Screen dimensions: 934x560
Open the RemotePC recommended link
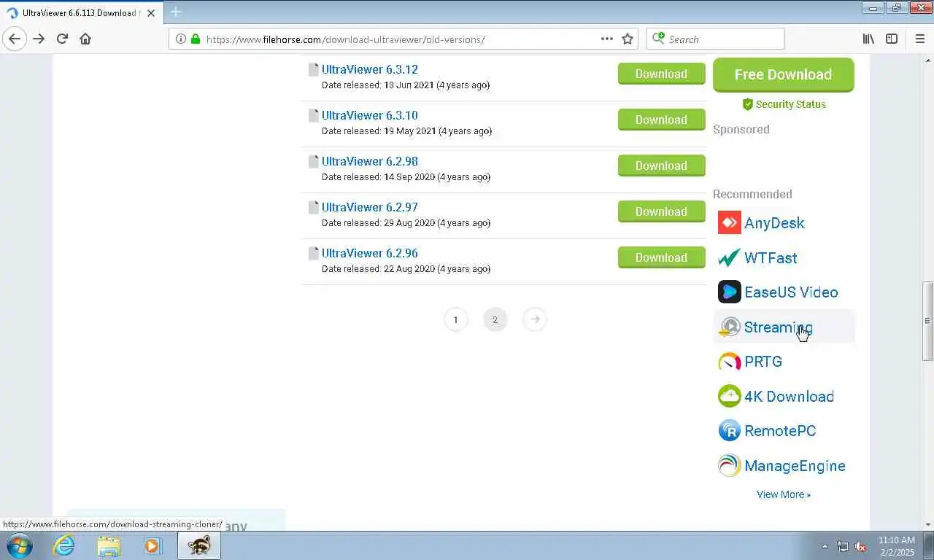pos(780,430)
